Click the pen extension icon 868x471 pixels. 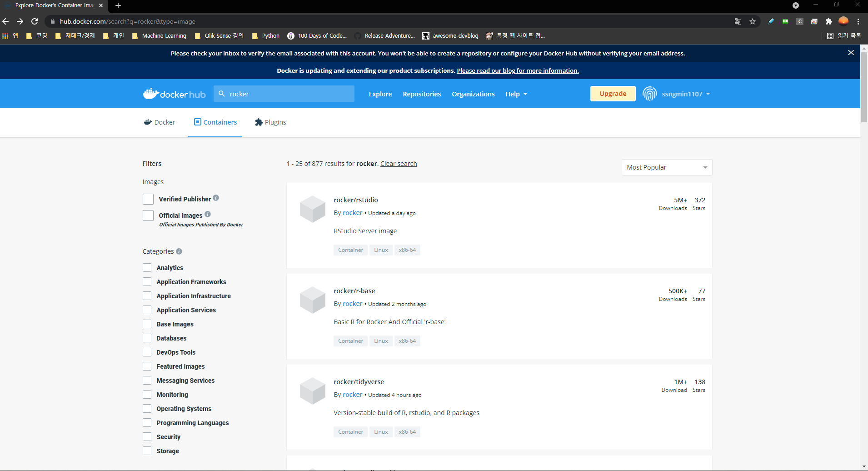point(771,21)
